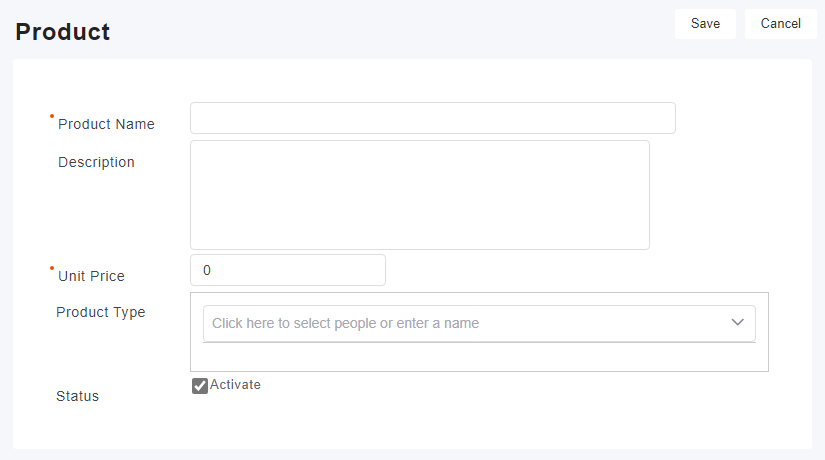Click inside the Description text area
This screenshot has width=825, height=460.
[419, 195]
